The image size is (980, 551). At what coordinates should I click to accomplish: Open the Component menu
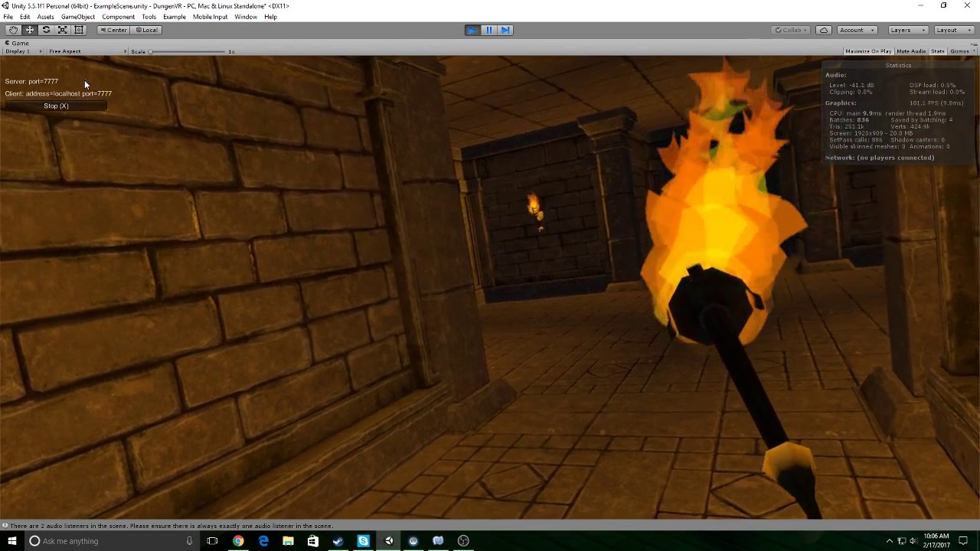[x=119, y=17]
